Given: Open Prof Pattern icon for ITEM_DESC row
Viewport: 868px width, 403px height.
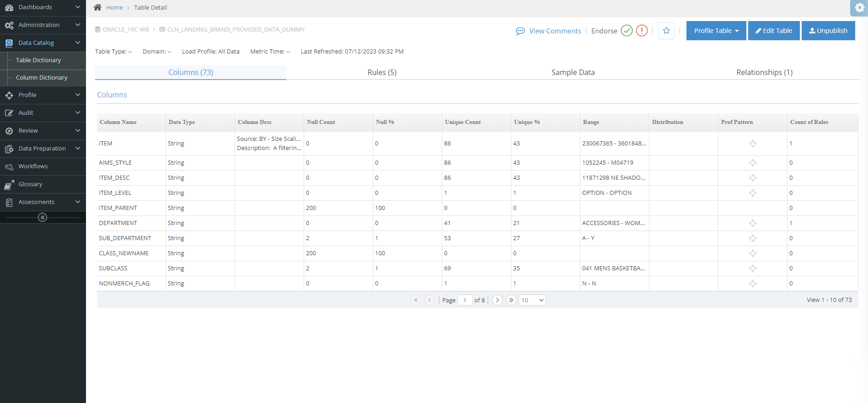Looking at the screenshot, I should pos(753,178).
